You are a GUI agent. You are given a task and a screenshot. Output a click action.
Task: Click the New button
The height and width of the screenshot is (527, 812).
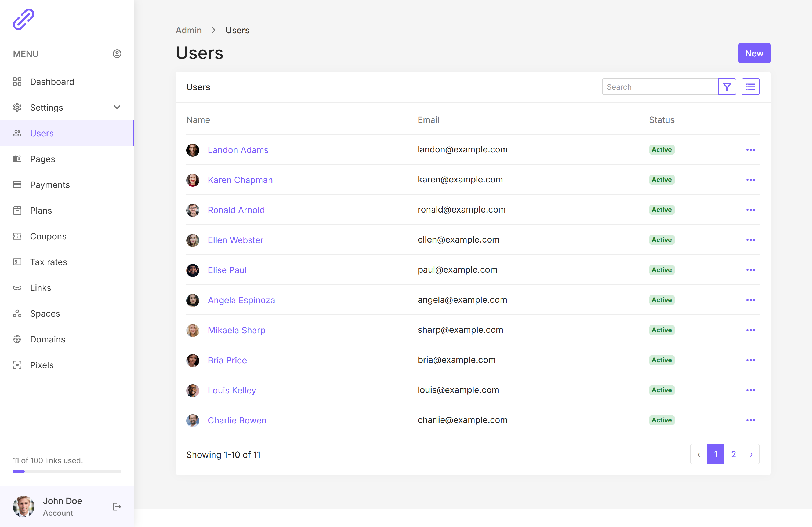click(754, 53)
